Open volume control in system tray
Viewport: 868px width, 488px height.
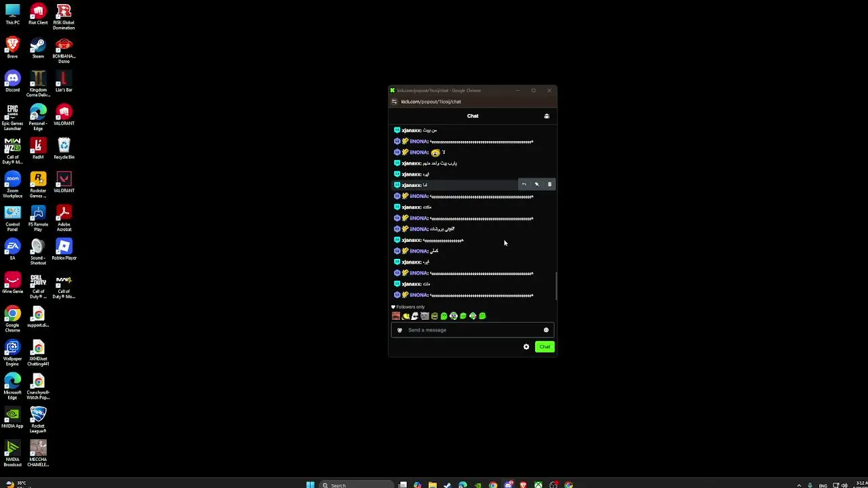(x=844, y=485)
